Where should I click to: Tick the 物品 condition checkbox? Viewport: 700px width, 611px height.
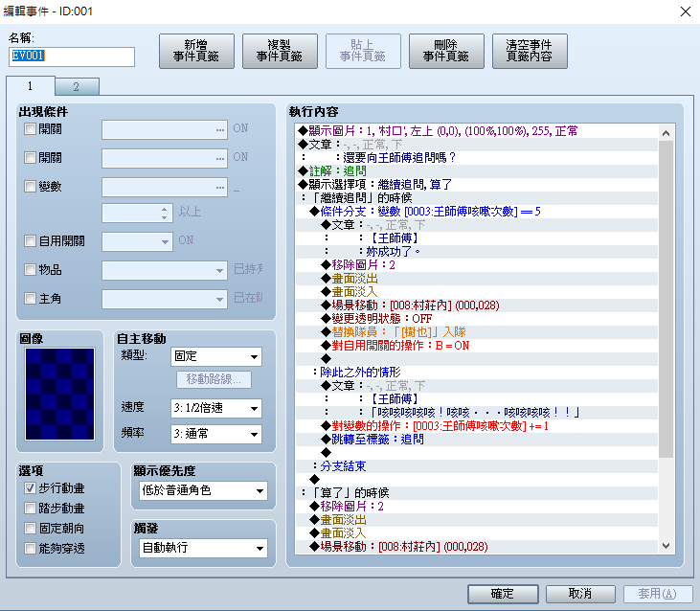30,269
